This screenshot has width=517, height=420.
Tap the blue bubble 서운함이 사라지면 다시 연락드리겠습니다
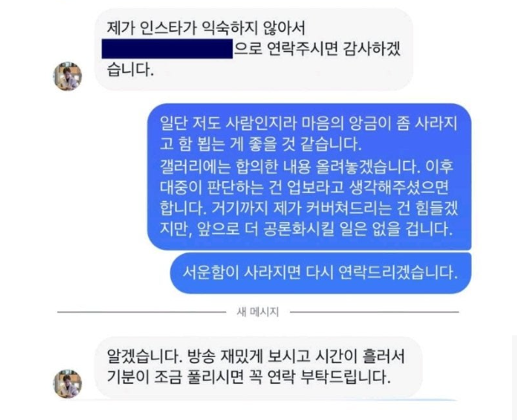[321, 272]
